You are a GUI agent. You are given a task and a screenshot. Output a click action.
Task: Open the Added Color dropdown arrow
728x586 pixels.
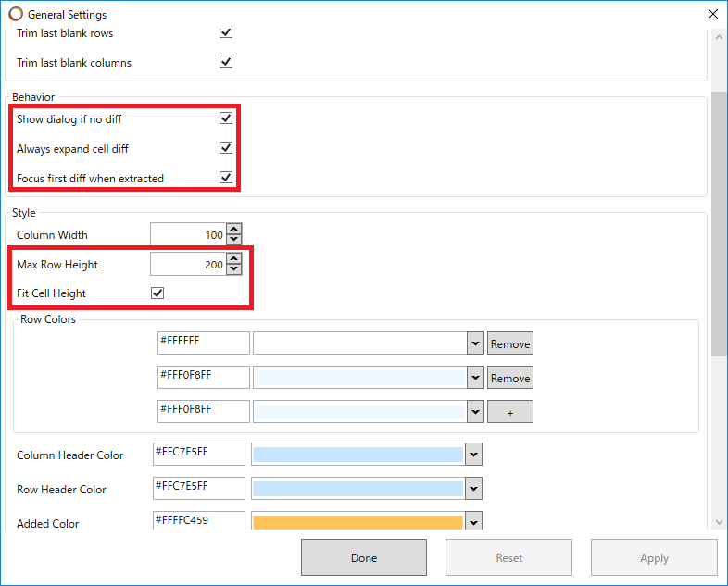pyautogui.click(x=473, y=521)
